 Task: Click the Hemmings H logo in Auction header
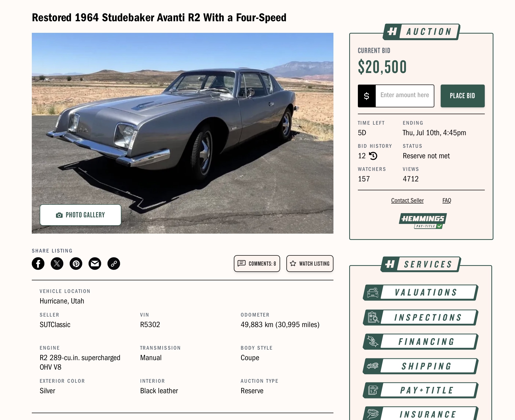[392, 32]
